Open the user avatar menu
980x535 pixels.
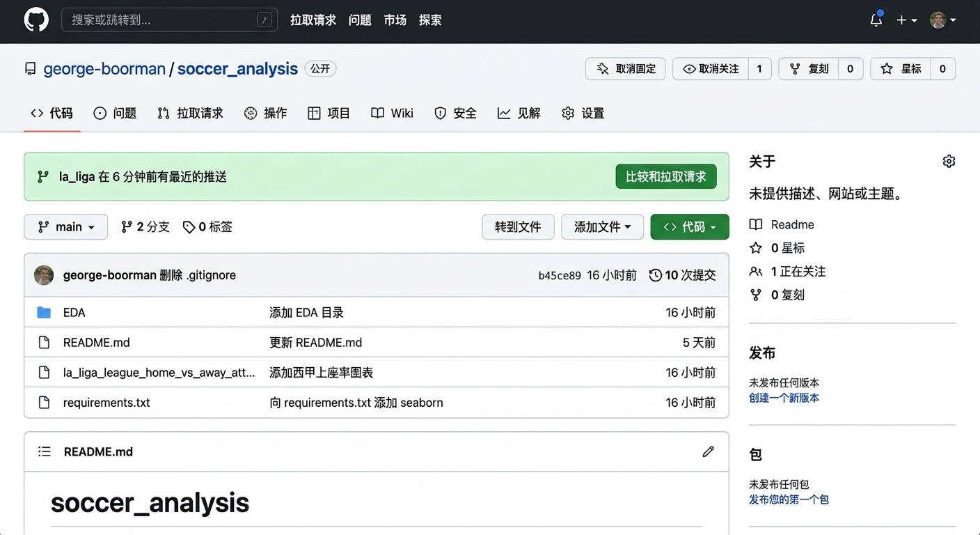pos(943,20)
